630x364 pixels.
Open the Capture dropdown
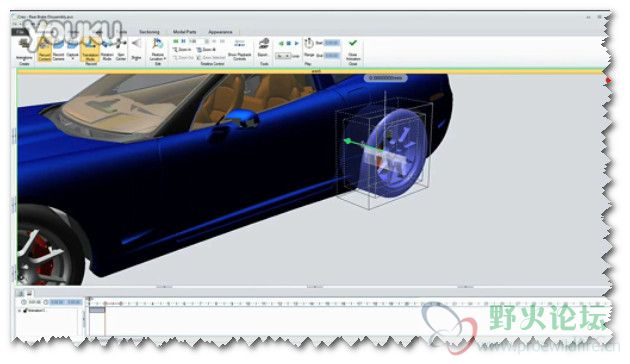(72, 50)
